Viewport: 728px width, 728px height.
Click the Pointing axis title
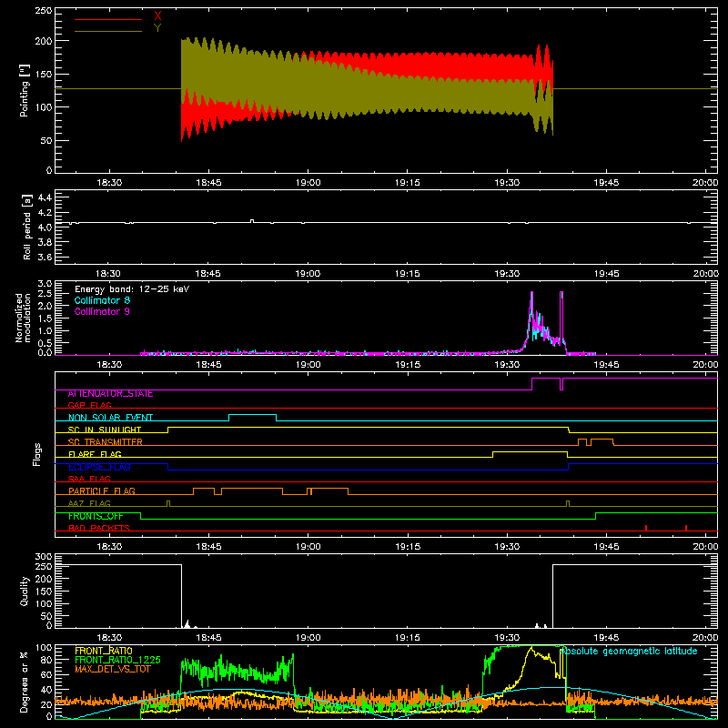[25, 90]
